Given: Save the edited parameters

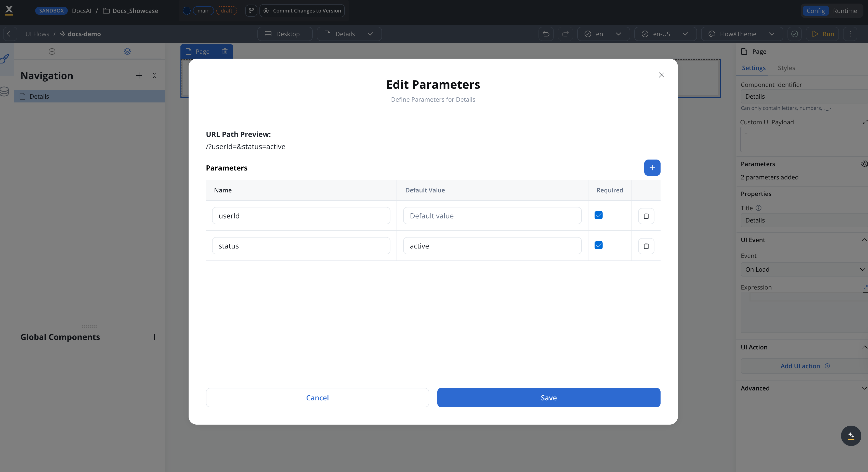Looking at the screenshot, I should coord(548,398).
